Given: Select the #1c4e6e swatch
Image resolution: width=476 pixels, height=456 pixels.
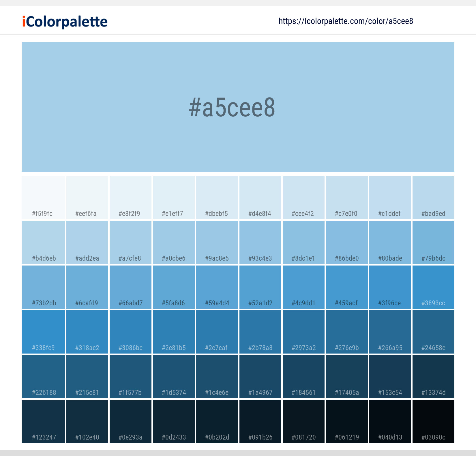Looking at the screenshot, I should point(217,377).
